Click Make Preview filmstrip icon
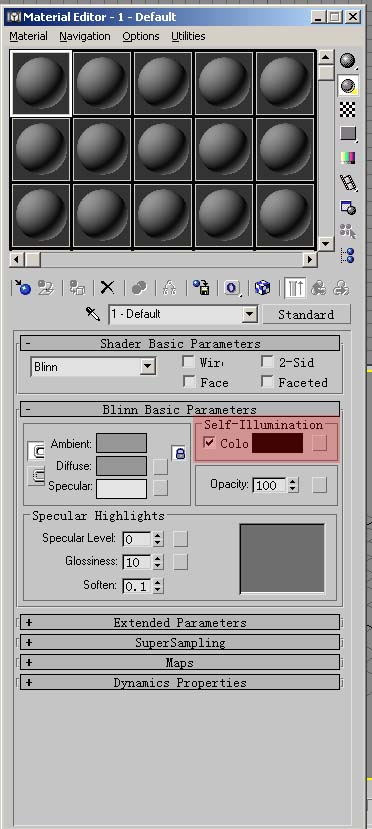This screenshot has width=372, height=829. tap(348, 183)
